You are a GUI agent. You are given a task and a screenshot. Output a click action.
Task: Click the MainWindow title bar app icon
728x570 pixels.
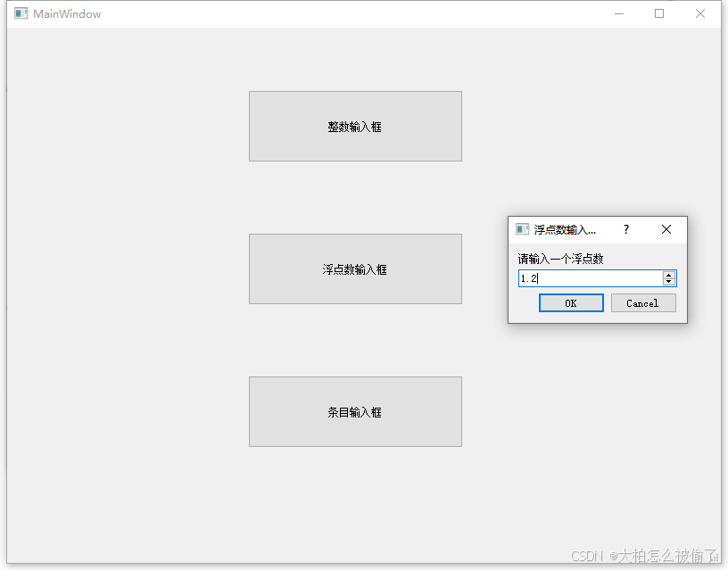[21, 13]
